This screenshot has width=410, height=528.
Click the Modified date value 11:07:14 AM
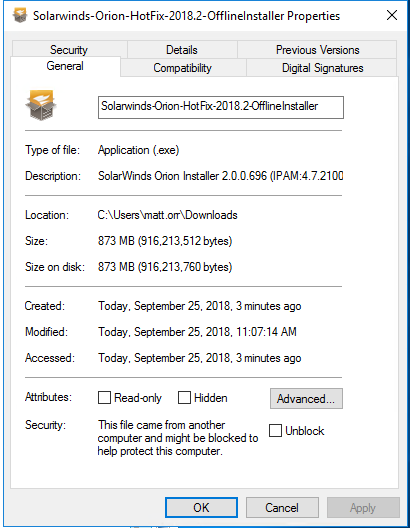266,332
